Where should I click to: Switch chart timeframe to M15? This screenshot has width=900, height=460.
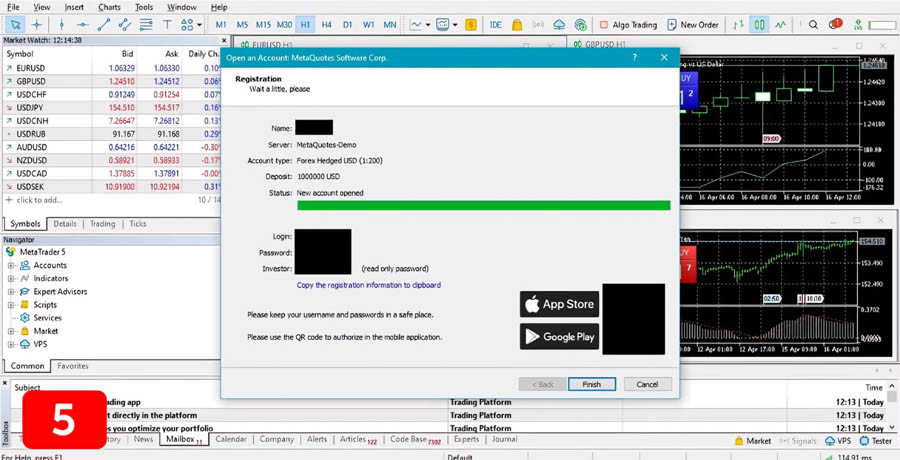tap(263, 25)
